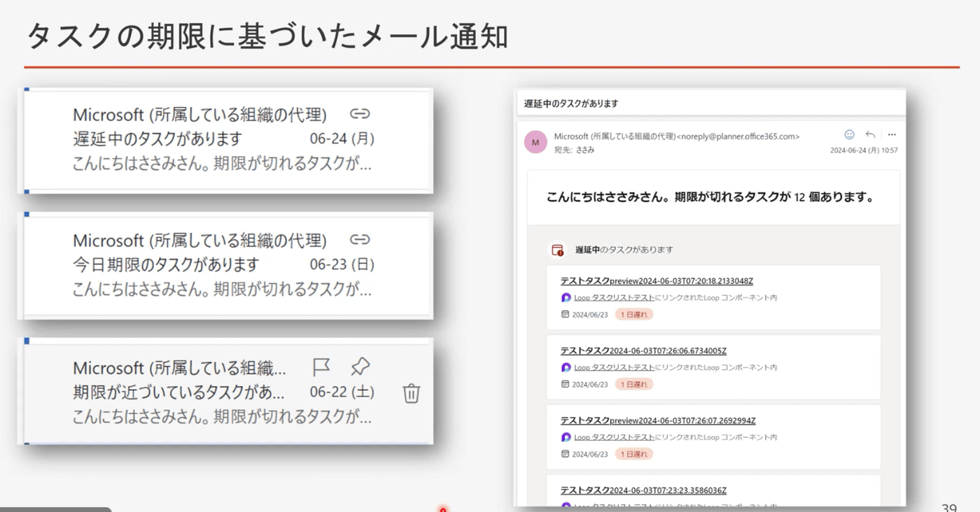Open the task link テストタスクpreview2024-06-03T07:20:18.2133048Z
The width and height of the screenshot is (980, 512).
657,281
